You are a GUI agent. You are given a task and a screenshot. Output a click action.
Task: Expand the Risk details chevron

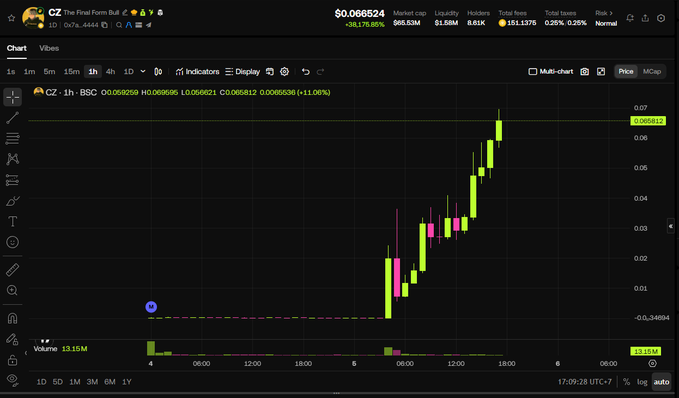611,13
